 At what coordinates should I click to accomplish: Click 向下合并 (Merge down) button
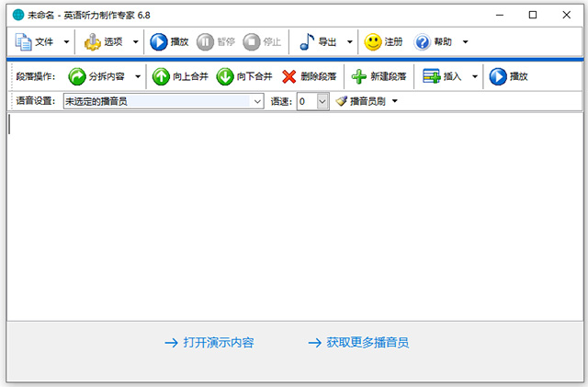click(x=244, y=76)
